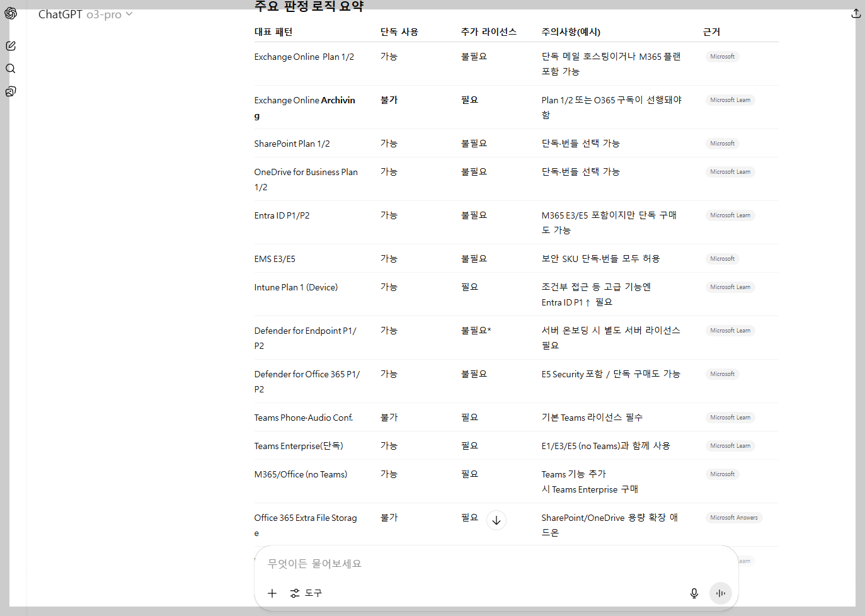Click the 보안 SKU 단독·번들 모두 허용 note
The image size is (865, 616).
(x=600, y=259)
